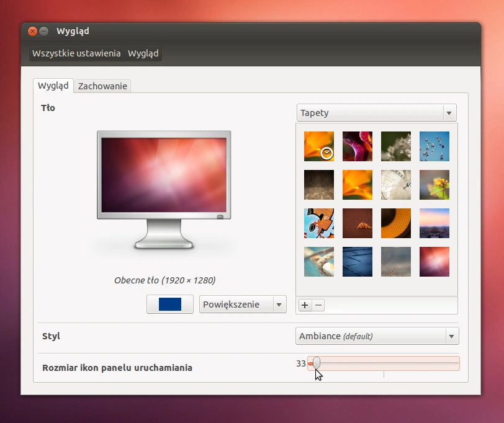This screenshot has width=504, height=423.
Task: Close the Wygląd window
Action: coord(32,31)
